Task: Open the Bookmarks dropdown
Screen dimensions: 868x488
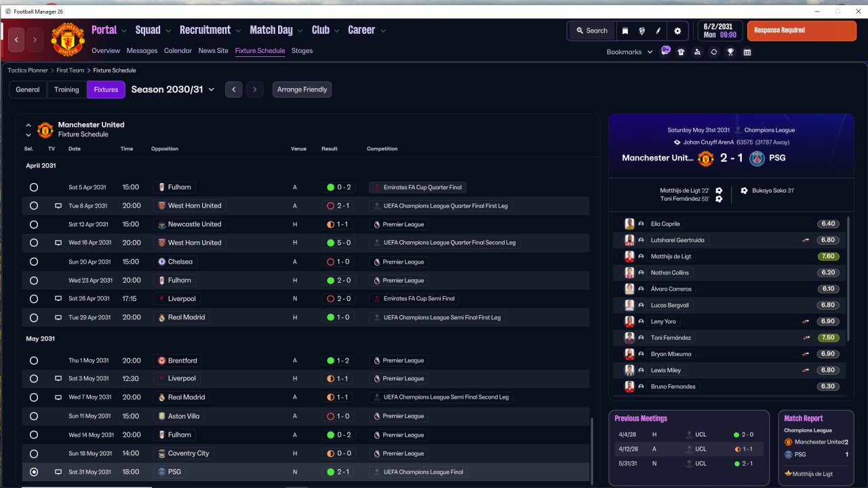Action: click(x=629, y=52)
